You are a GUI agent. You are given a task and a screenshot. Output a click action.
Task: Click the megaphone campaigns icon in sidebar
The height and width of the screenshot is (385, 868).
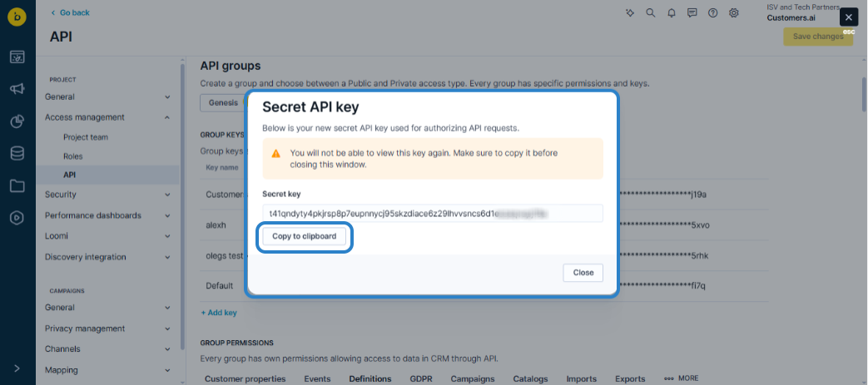pos(17,89)
